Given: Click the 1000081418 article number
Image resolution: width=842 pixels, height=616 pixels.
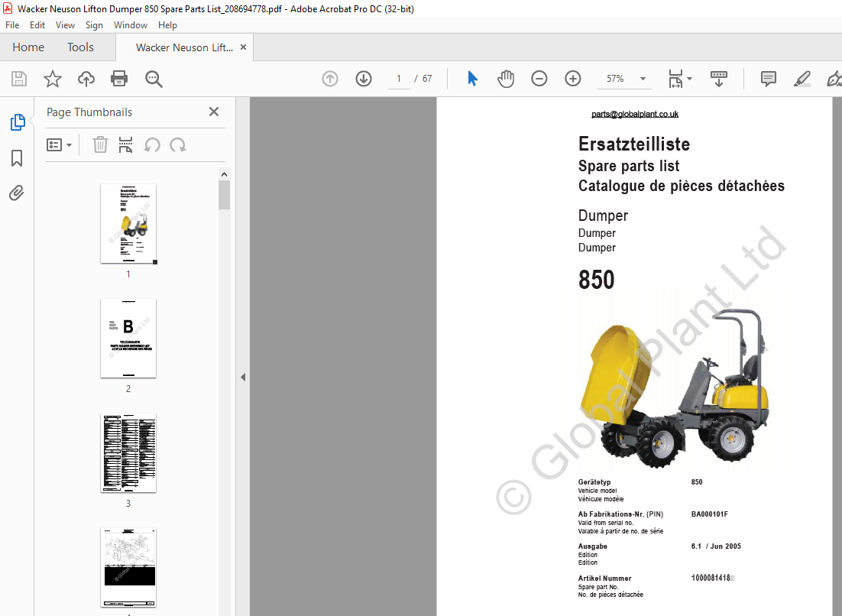Looking at the screenshot, I should click(712, 578).
